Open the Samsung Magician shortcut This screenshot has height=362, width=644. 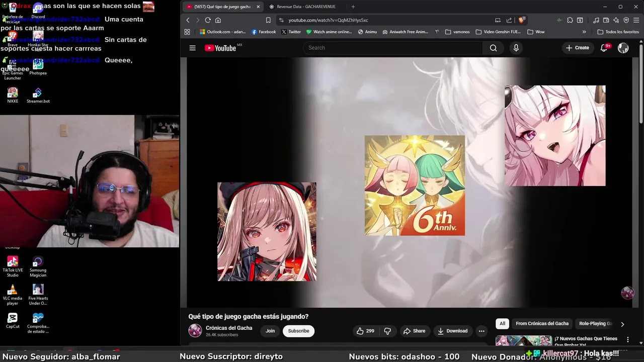pyautogui.click(x=38, y=266)
